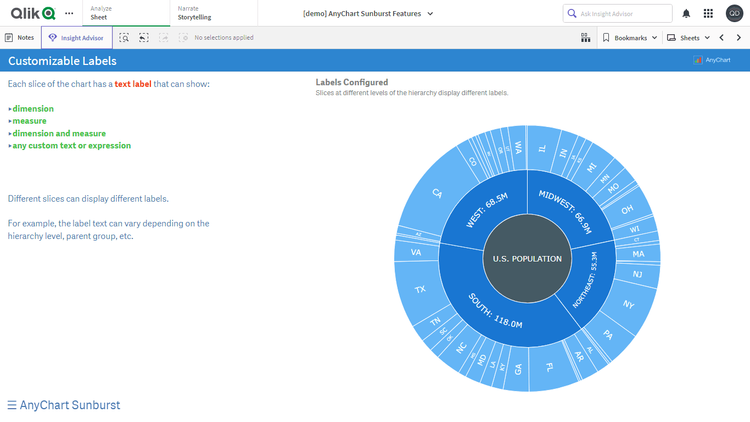
Task: Select the SOUTH: 118.0M chart slice
Action: 497,314
